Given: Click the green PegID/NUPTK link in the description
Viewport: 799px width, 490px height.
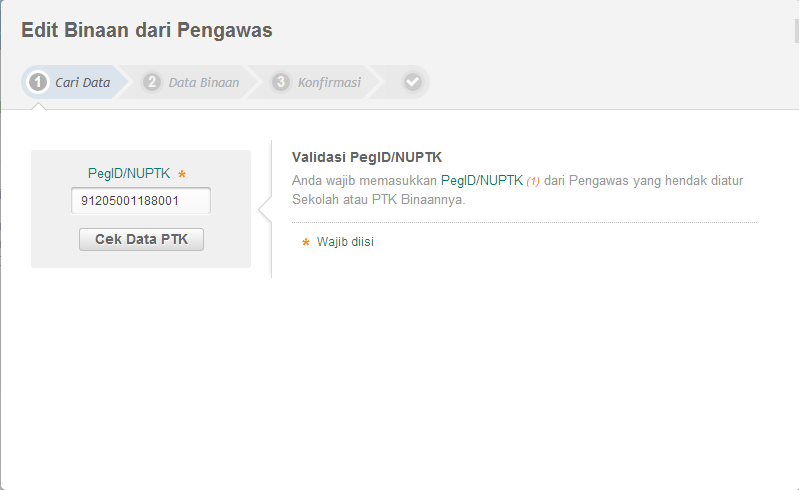Looking at the screenshot, I should 481,180.
